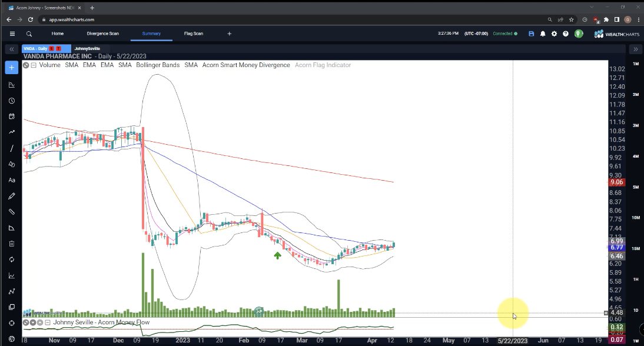Move Acorn Money Flow pane up
The image size is (644, 346).
coord(40,322)
